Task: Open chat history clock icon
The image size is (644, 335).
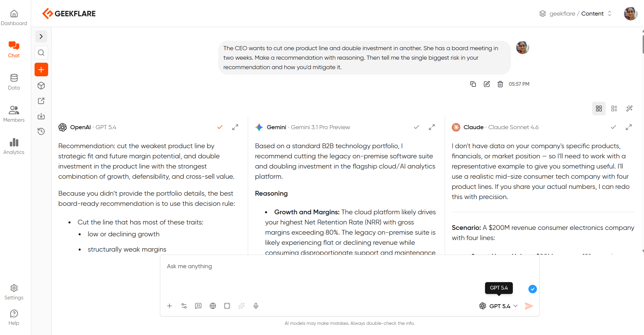Action: tap(41, 131)
